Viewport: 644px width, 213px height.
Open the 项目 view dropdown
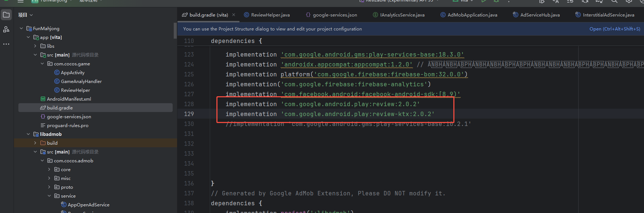26,15
